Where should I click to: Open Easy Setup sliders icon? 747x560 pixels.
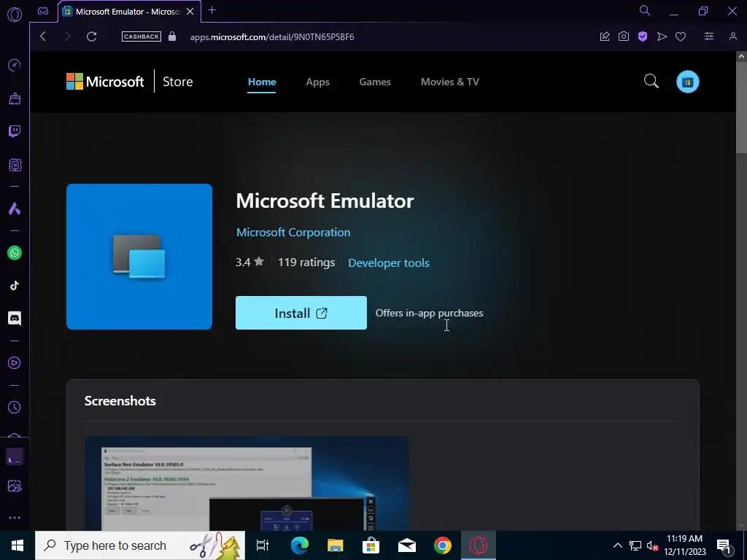coord(709,36)
